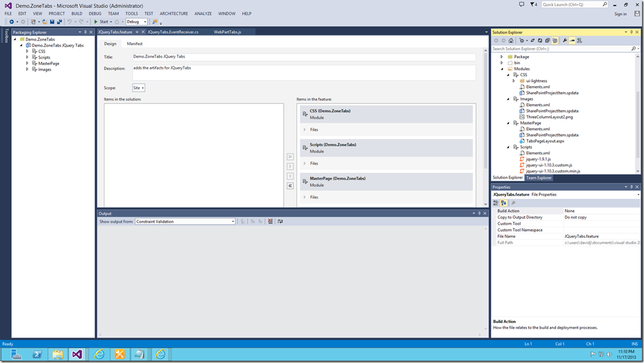The height and width of the screenshot is (363, 644).
Task: Open Properties wrench icon in Solution Explorer
Action: coord(565,41)
